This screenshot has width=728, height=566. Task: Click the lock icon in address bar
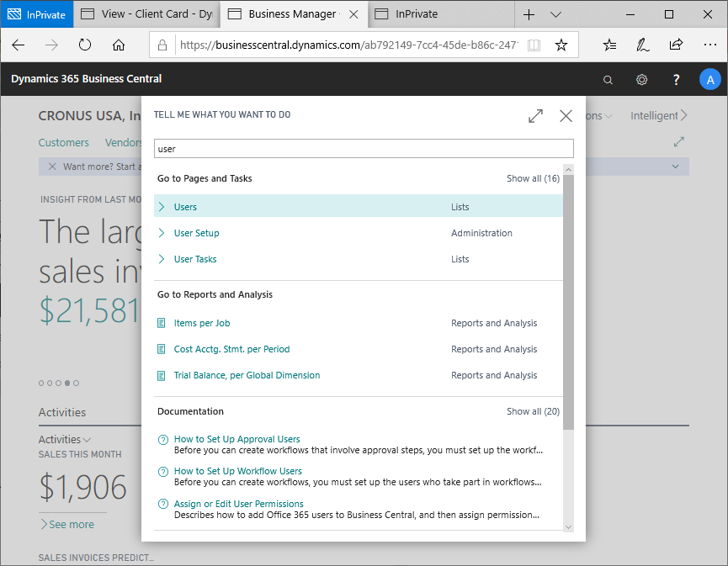[x=162, y=45]
